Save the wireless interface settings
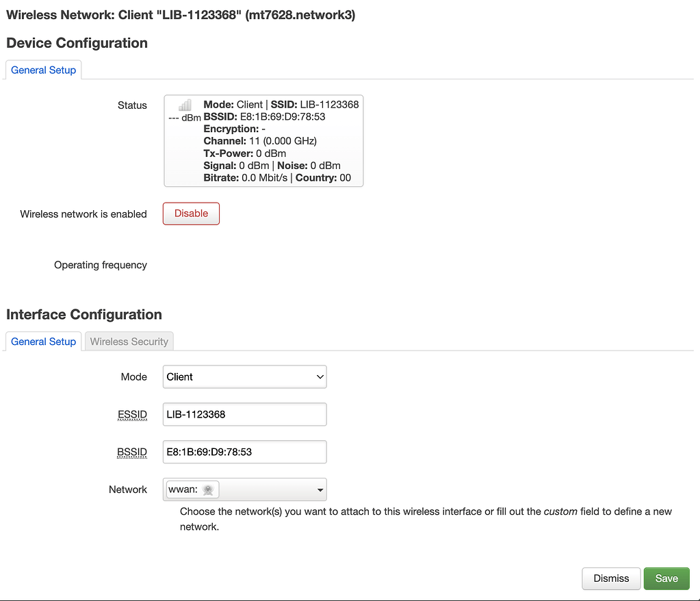This screenshot has width=700, height=601. point(666,578)
